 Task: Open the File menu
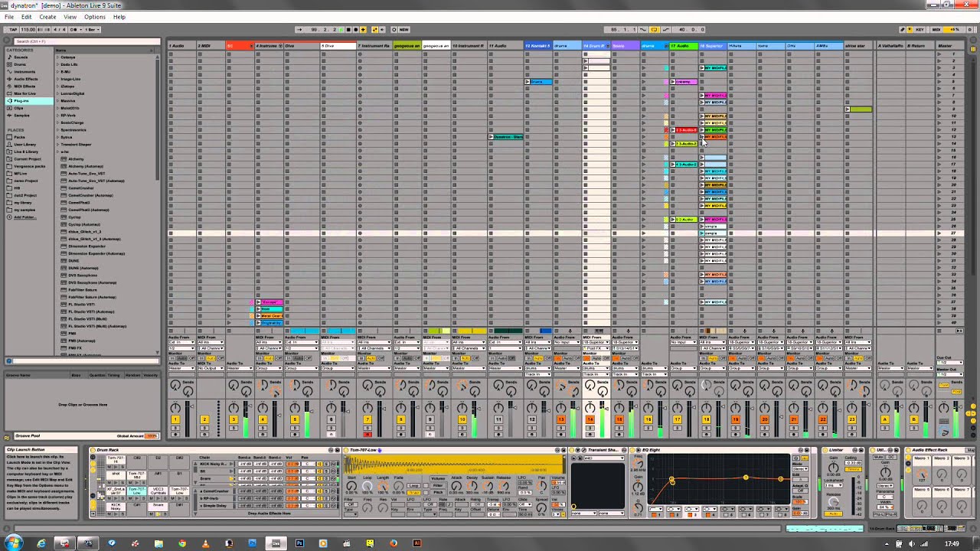[9, 17]
